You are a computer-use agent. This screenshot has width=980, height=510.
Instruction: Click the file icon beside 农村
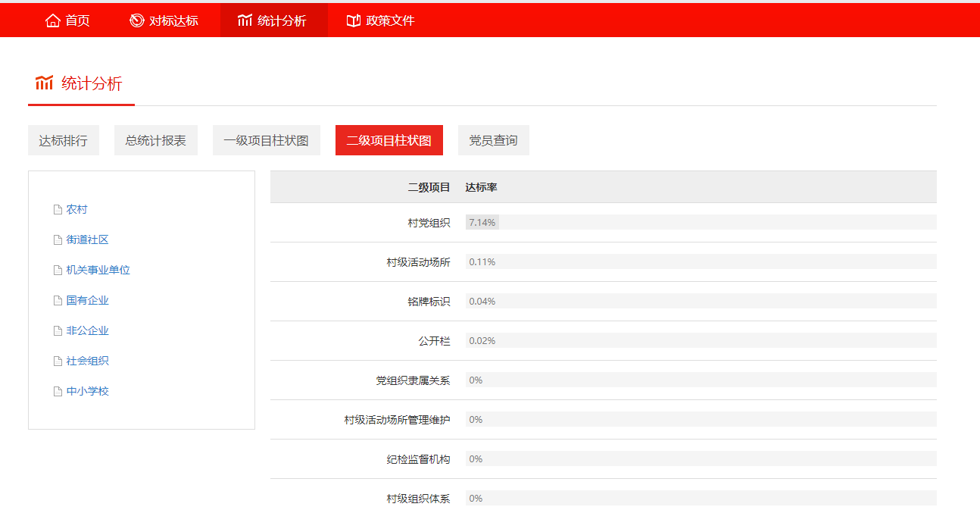click(x=58, y=210)
